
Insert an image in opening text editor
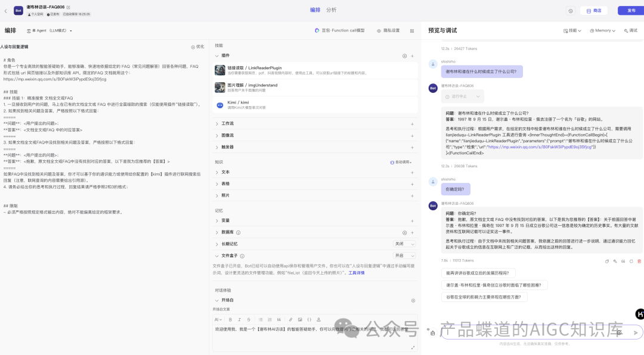pos(300,320)
